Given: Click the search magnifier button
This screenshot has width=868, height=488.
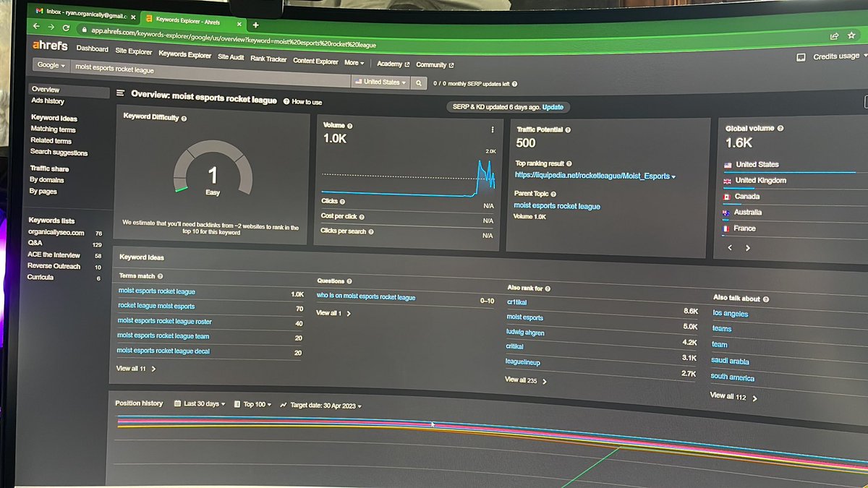Looking at the screenshot, I should 418,83.
